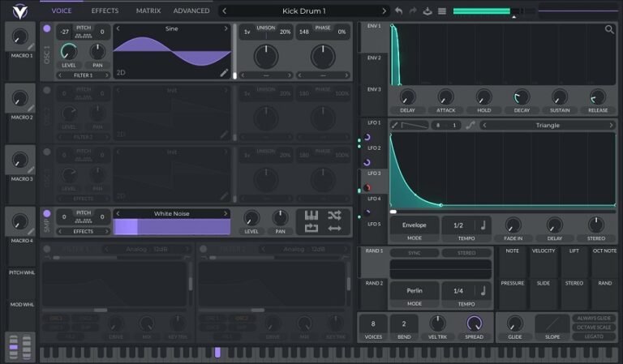Toggle Octave Scale option
This screenshot has height=364, width=623.
tap(594, 328)
